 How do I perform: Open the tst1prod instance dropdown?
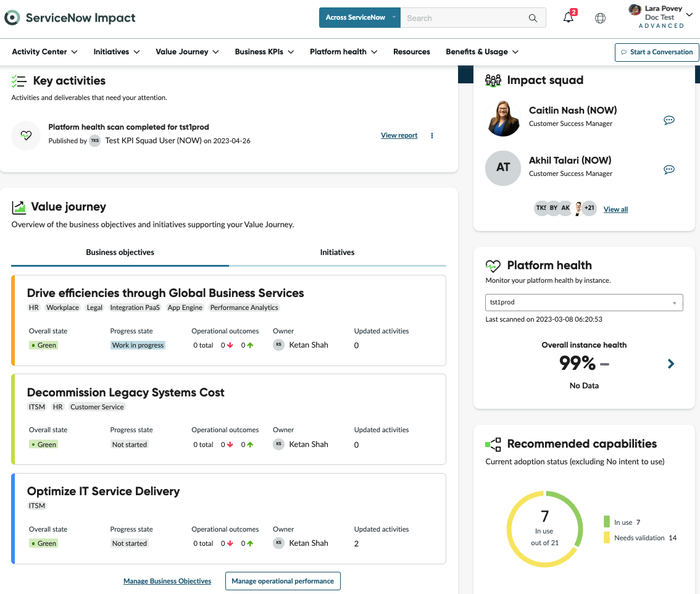click(584, 303)
